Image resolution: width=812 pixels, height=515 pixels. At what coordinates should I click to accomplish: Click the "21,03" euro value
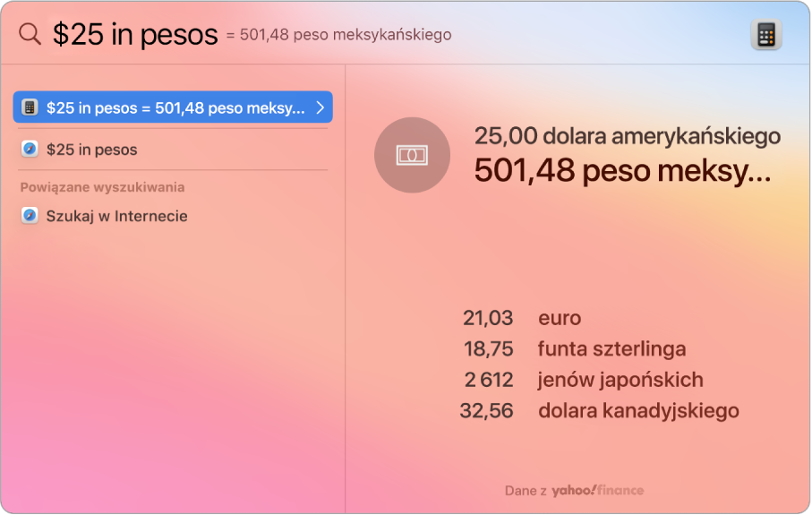click(487, 318)
